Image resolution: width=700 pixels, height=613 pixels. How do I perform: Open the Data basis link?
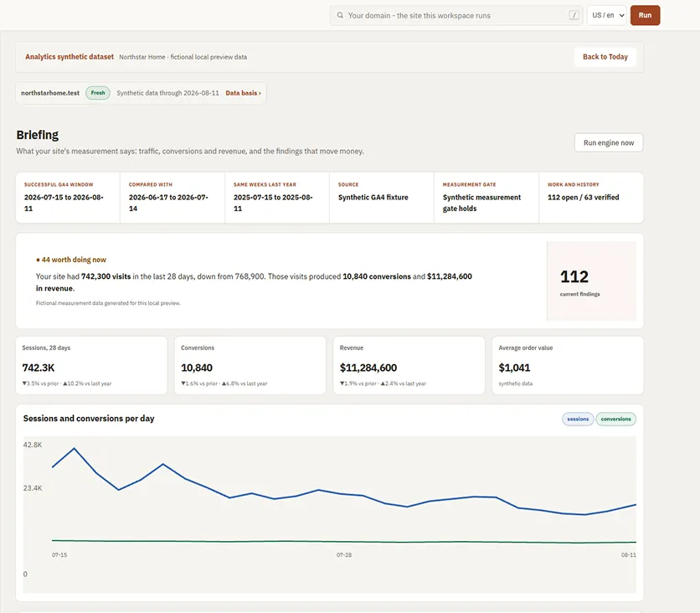(243, 93)
